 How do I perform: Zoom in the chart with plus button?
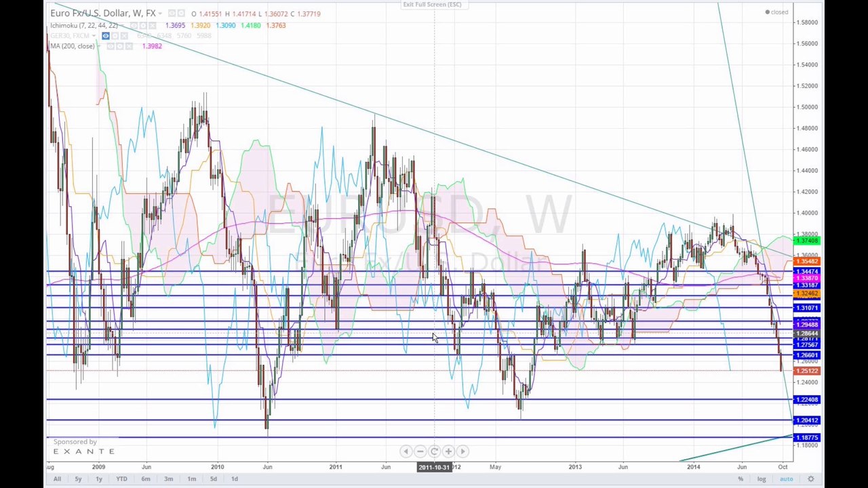(448, 451)
